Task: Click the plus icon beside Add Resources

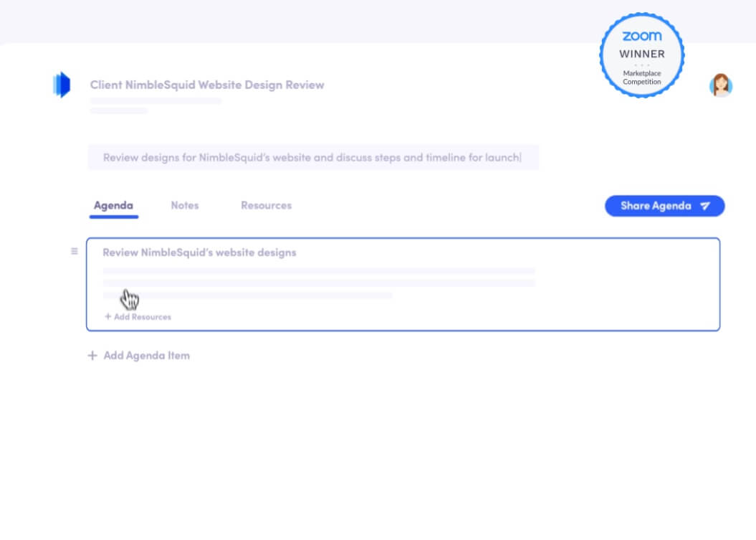Action: click(x=108, y=316)
